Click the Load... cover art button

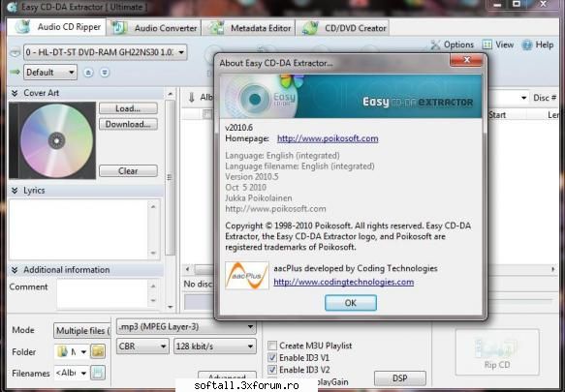click(128, 108)
